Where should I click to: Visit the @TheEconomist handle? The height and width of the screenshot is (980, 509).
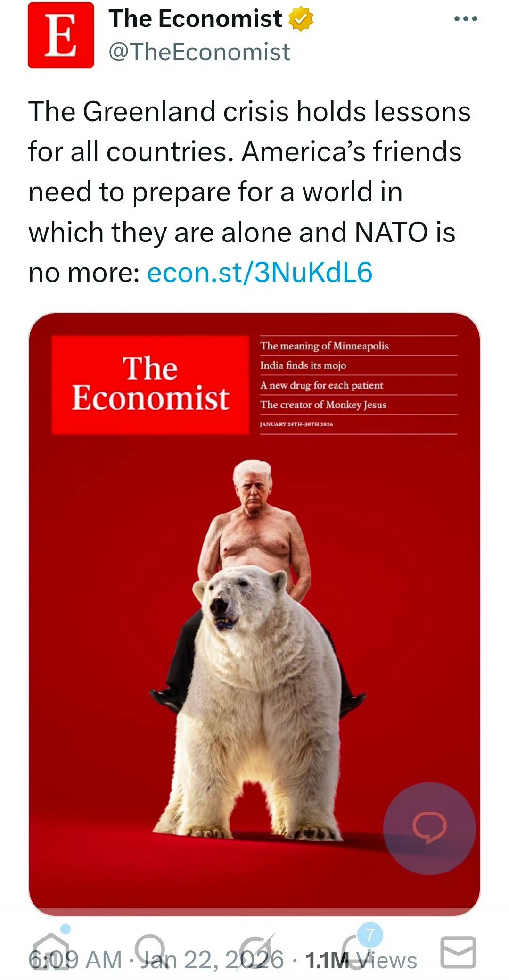[197, 52]
